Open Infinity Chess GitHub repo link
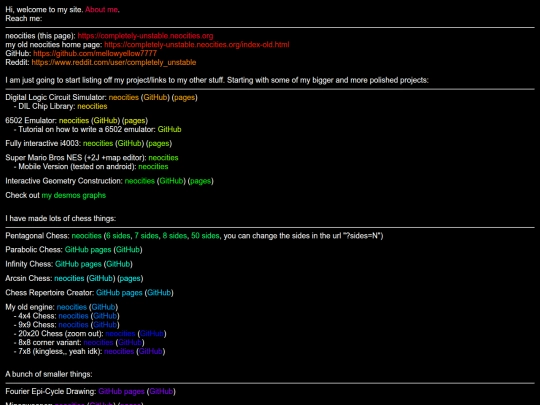Screen dimensions: 540x405 tap(118, 264)
